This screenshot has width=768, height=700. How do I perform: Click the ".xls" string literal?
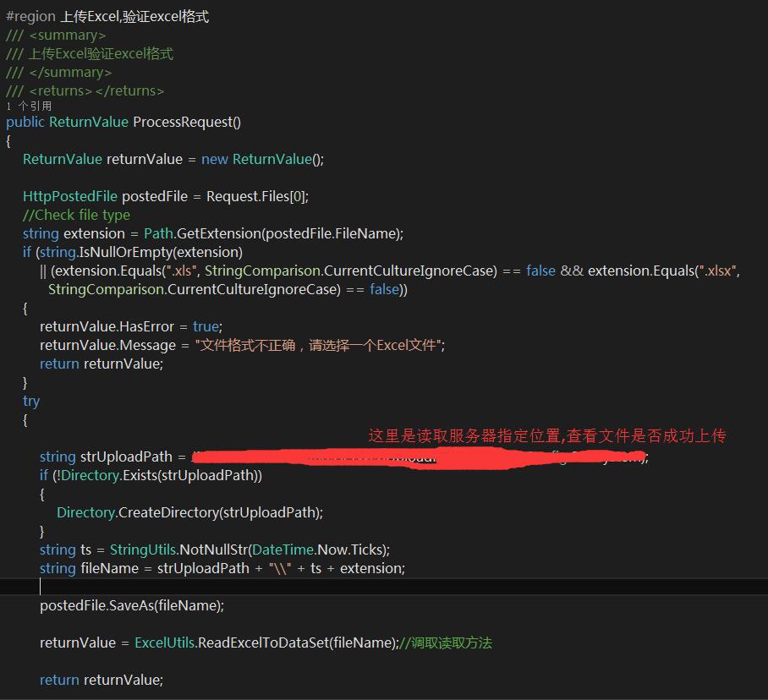(181, 271)
